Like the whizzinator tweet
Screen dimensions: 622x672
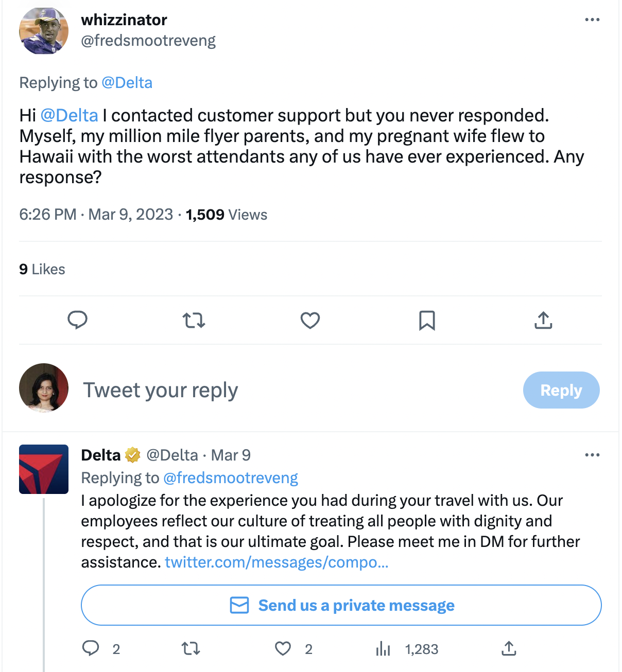tap(310, 321)
